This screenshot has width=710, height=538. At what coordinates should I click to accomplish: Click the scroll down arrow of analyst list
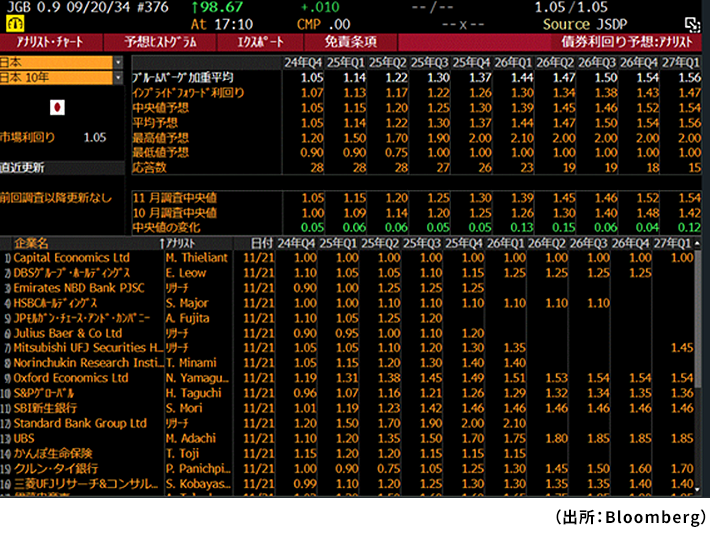[x=697, y=489]
